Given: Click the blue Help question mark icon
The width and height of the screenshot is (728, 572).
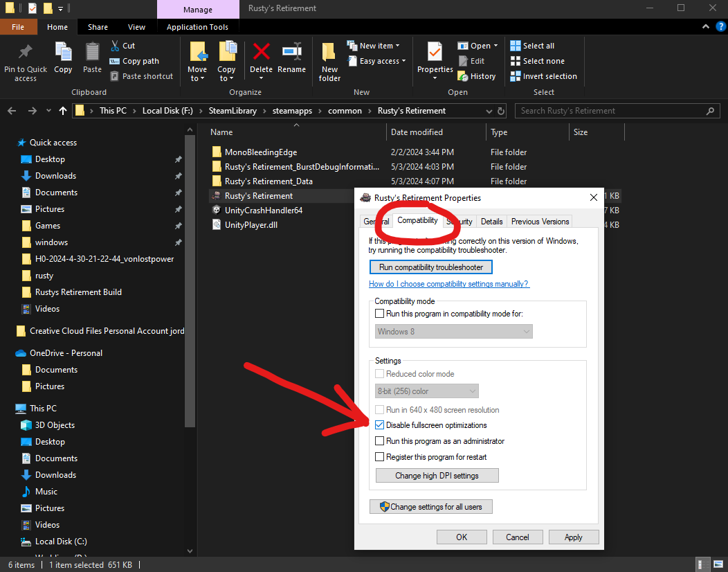Looking at the screenshot, I should [x=720, y=27].
